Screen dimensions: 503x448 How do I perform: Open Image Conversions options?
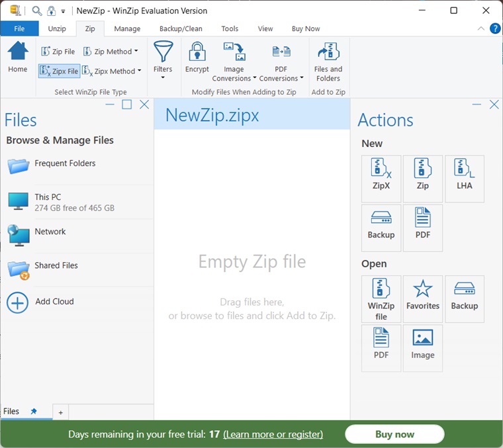tap(234, 62)
